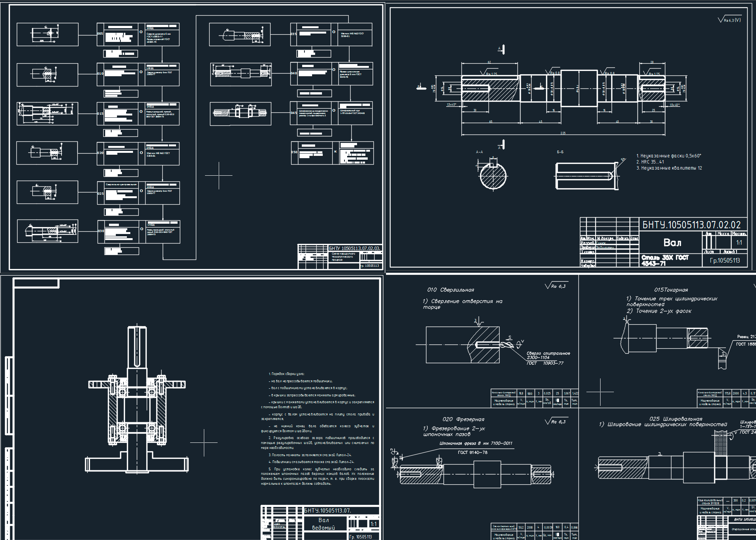This screenshot has width=756, height=540.
Task: Click operation number 005 in route diagram
Action: [100, 34]
